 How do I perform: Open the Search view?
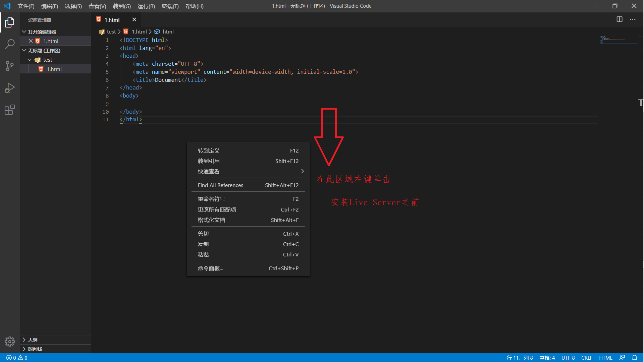click(10, 44)
